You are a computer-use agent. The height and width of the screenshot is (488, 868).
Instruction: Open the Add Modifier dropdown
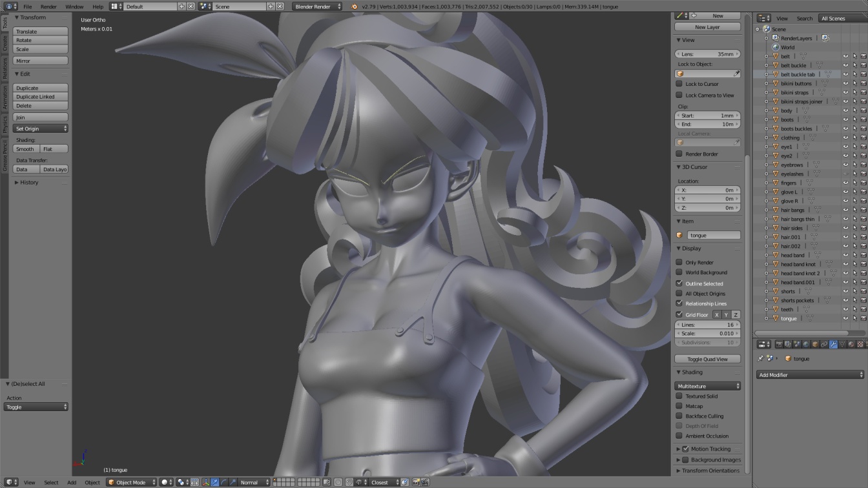(810, 375)
